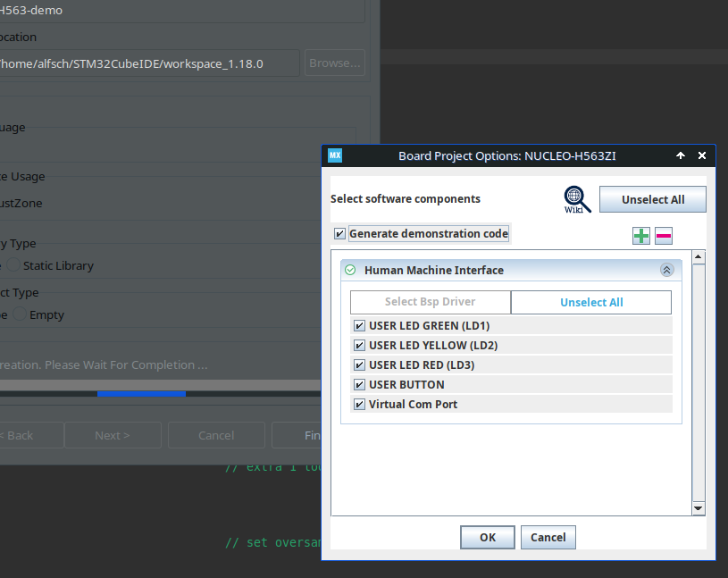Click Cancel in the project wizard
This screenshot has width=728, height=578.
point(216,435)
